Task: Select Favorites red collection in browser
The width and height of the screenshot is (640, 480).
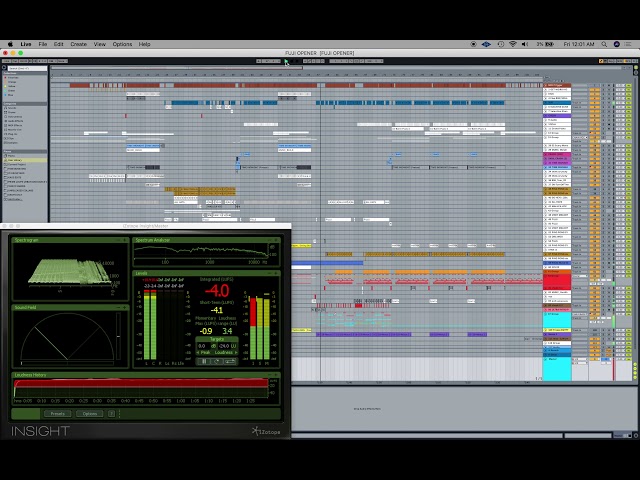Action: coord(12,78)
